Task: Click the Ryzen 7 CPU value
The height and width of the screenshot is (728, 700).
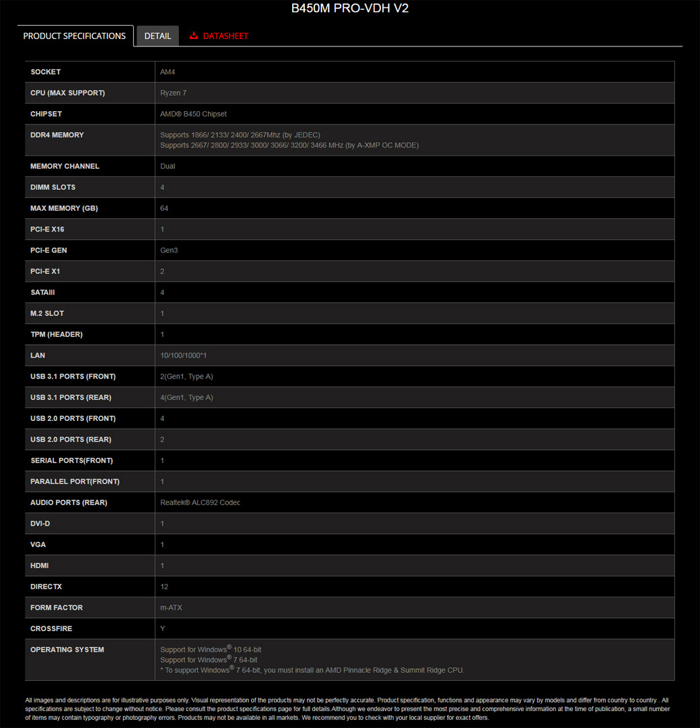Action: point(173,93)
